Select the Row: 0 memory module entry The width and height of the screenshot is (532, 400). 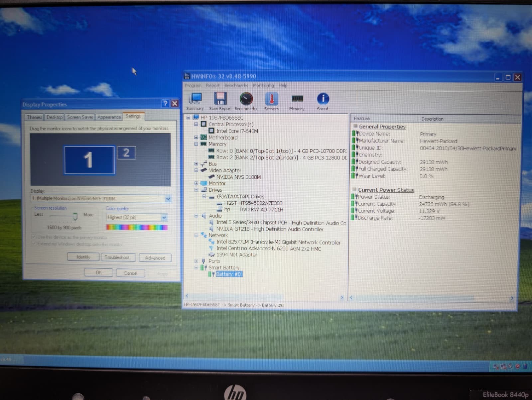click(x=281, y=151)
